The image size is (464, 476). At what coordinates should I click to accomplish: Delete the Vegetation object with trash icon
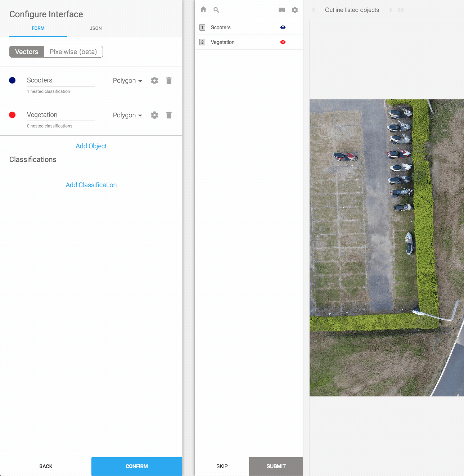click(x=169, y=115)
